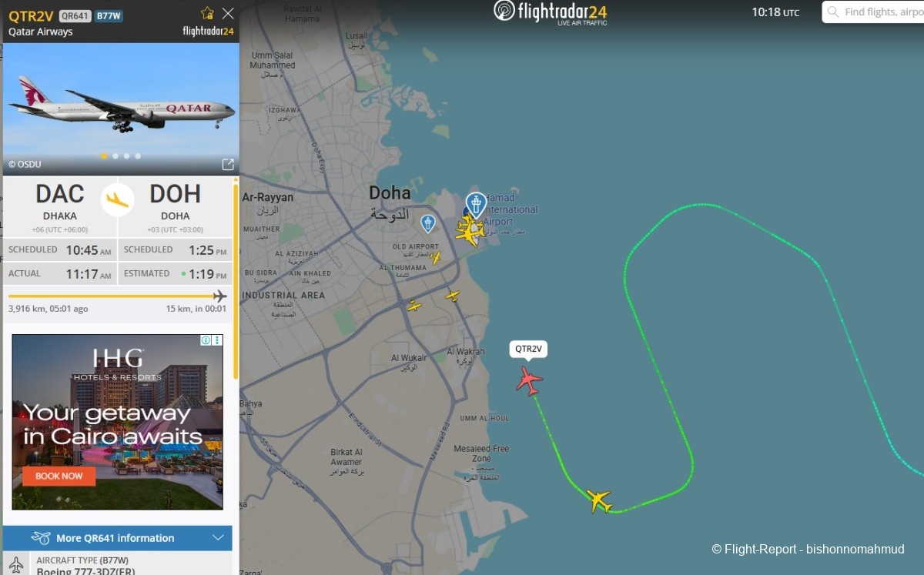Viewport: 924px width, 575px height.
Task: Click the BOOK NOW button in ad
Action: [x=59, y=476]
